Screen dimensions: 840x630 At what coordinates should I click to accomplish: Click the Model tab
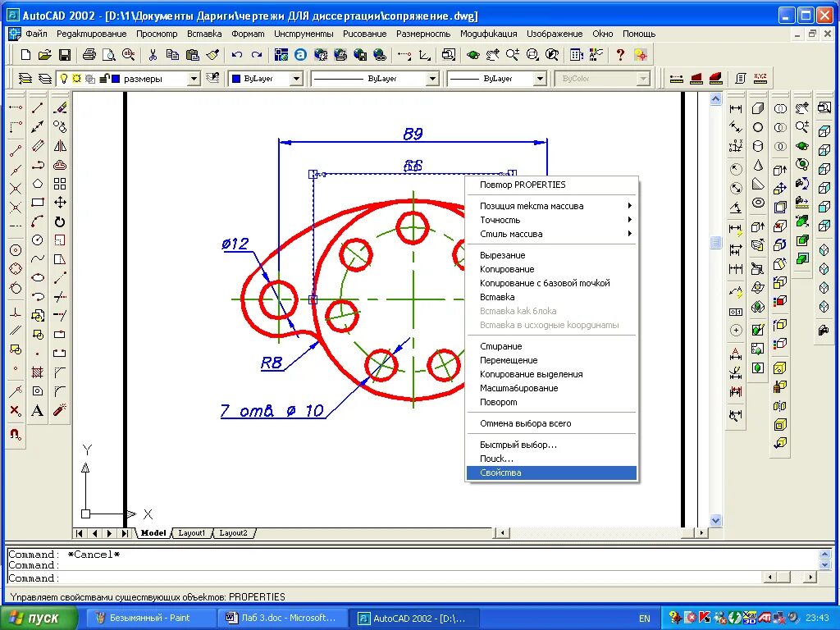coord(153,533)
